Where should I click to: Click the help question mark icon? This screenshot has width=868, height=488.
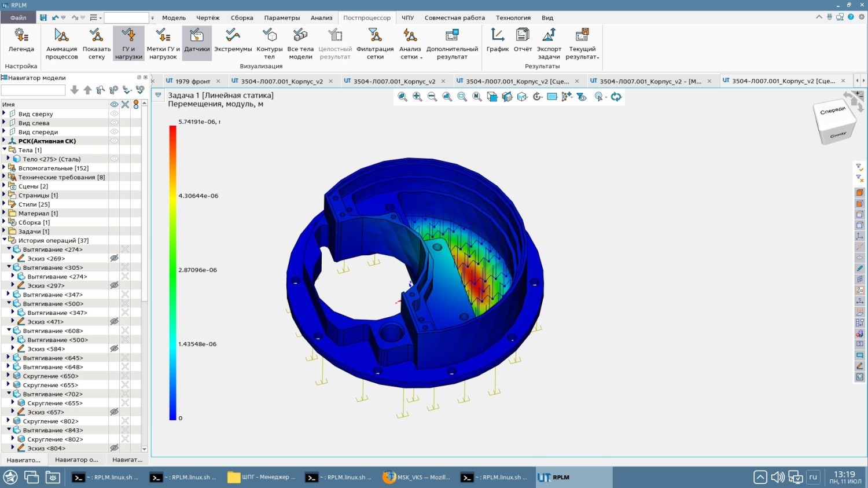[x=851, y=17]
